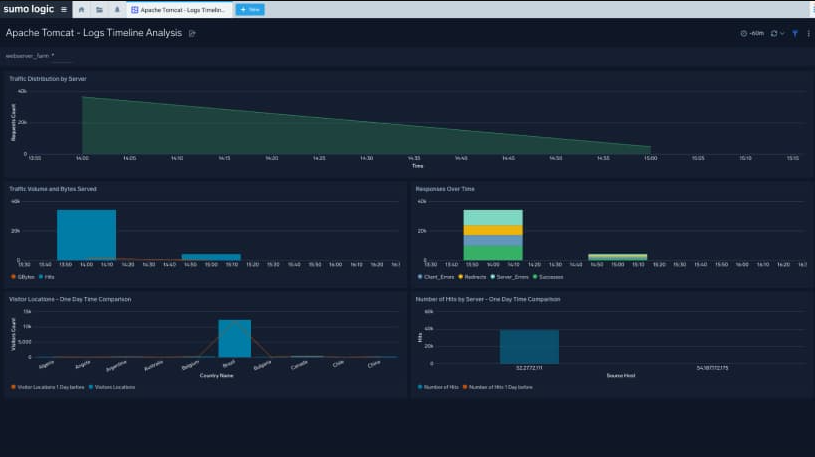
Task: Open the hamburger navigation menu
Action: [64, 9]
